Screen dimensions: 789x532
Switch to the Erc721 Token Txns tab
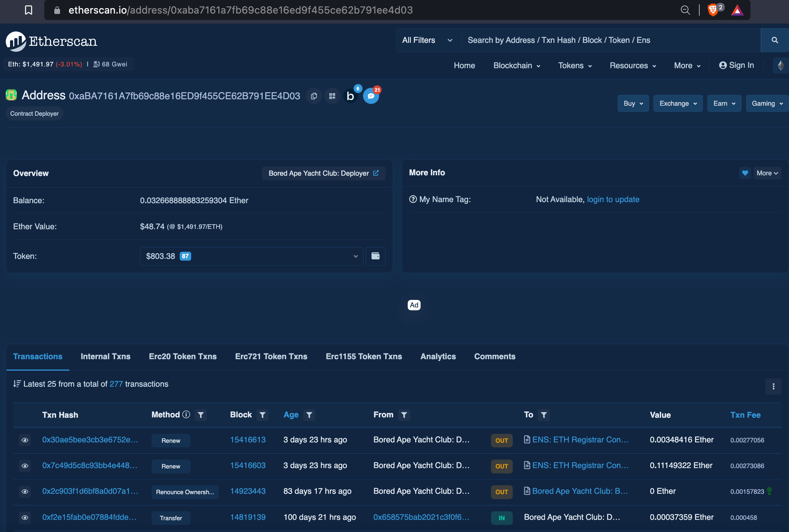[x=271, y=356]
